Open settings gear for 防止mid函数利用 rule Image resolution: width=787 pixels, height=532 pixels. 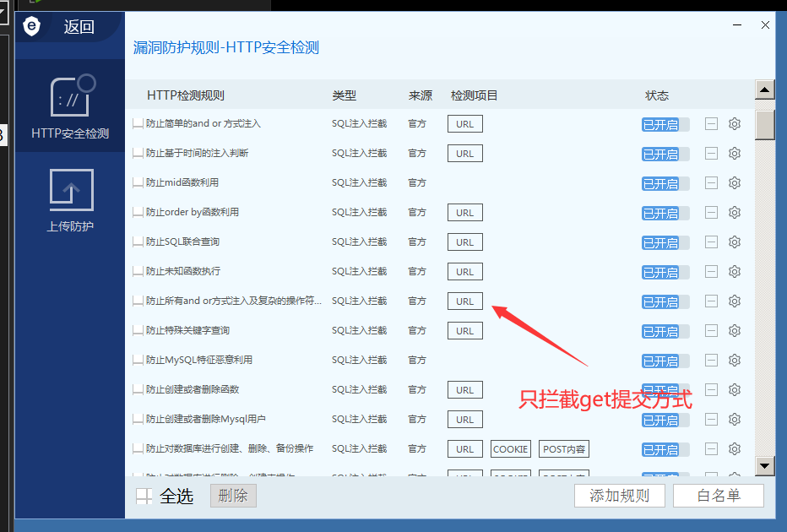click(x=735, y=183)
